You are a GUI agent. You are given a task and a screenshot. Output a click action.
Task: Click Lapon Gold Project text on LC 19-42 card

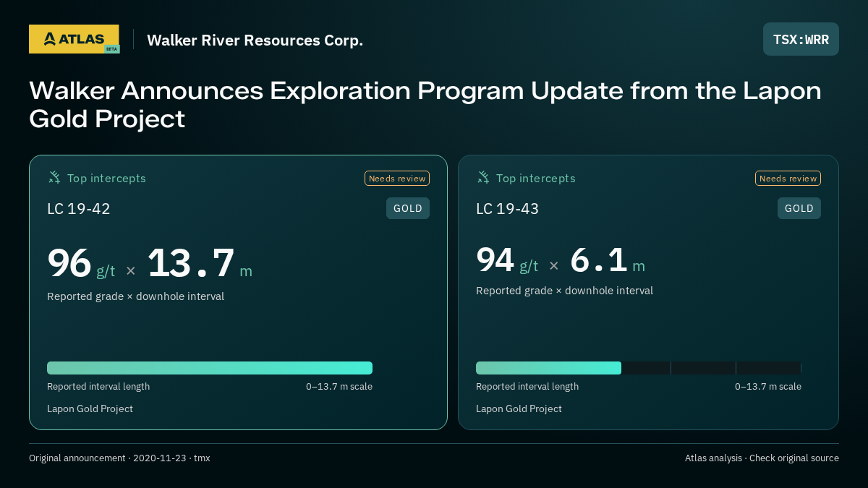(90, 409)
